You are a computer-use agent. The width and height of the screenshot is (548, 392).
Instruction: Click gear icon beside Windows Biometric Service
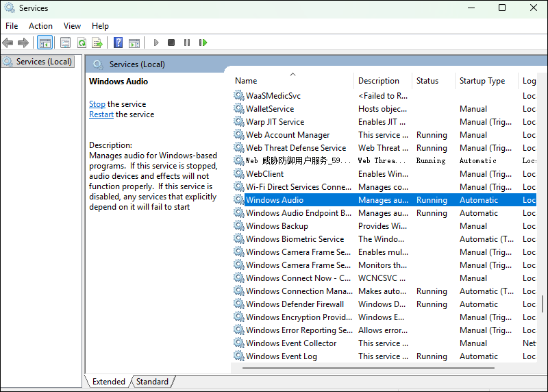click(x=238, y=239)
